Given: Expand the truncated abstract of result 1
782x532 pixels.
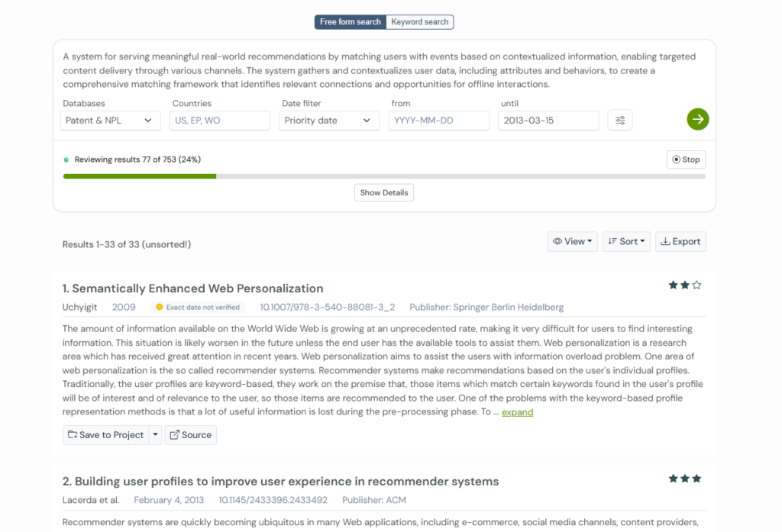Looking at the screenshot, I should [517, 412].
